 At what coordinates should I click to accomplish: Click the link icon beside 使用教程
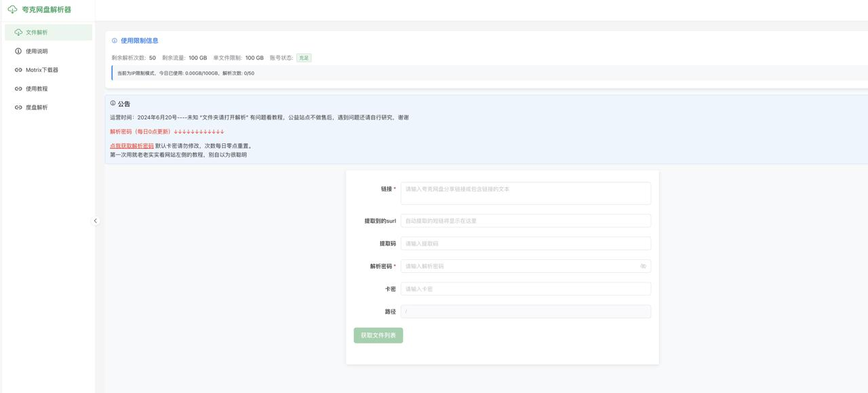[x=16, y=88]
